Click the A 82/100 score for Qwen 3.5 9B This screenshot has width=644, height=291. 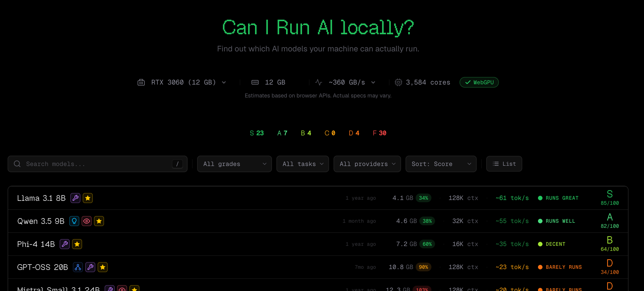[610, 221]
